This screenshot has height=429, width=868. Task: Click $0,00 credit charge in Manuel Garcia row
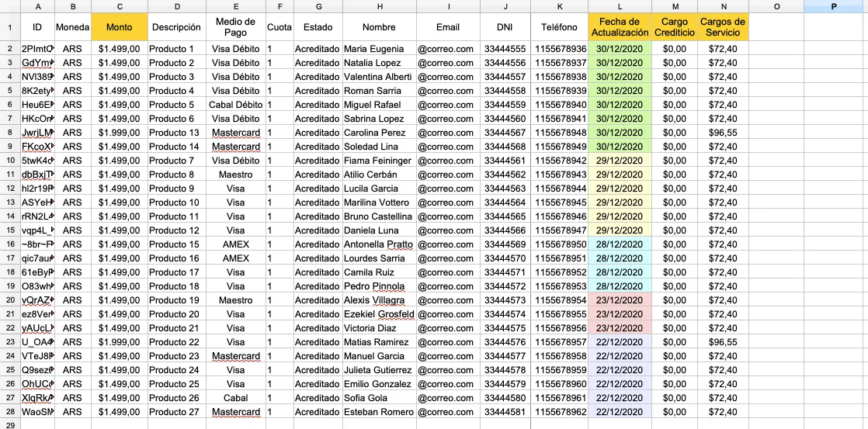[x=674, y=356]
